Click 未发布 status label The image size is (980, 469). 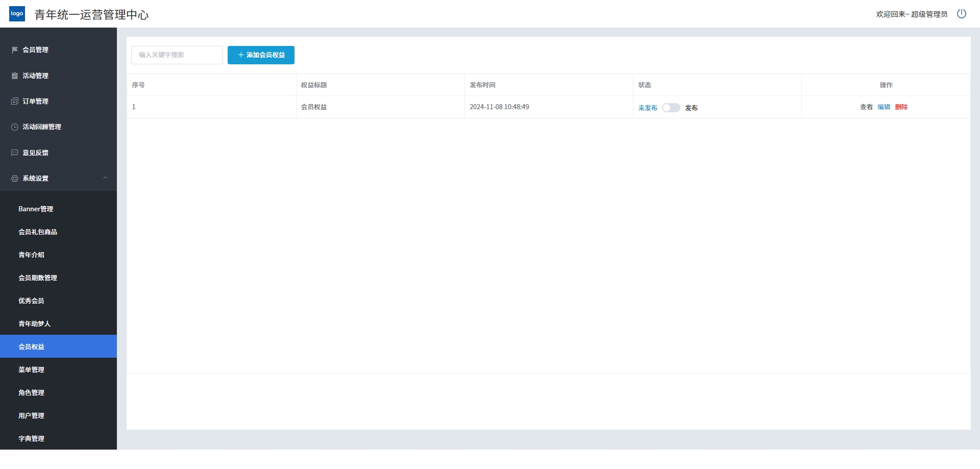pos(648,108)
